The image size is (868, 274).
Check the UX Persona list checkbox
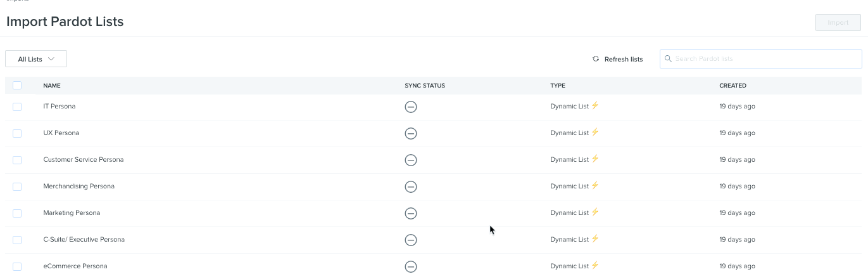pyautogui.click(x=17, y=133)
